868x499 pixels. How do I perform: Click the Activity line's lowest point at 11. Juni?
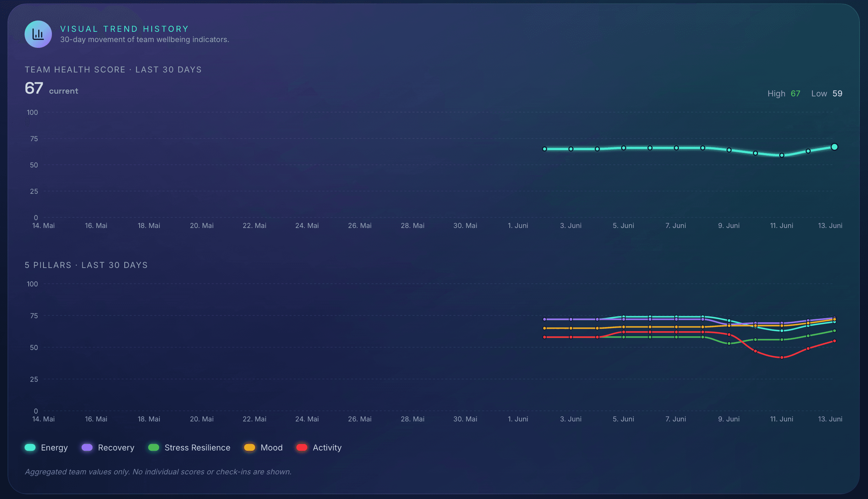pyautogui.click(x=782, y=358)
